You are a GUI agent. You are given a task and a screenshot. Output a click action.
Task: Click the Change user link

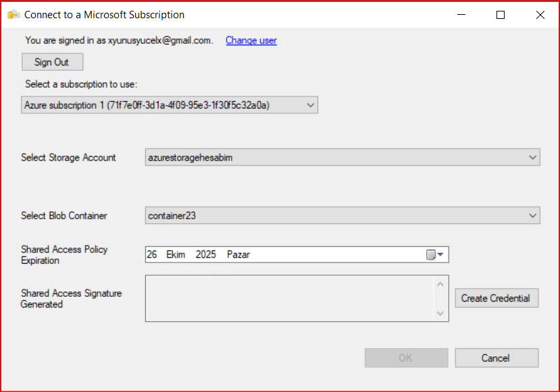251,40
